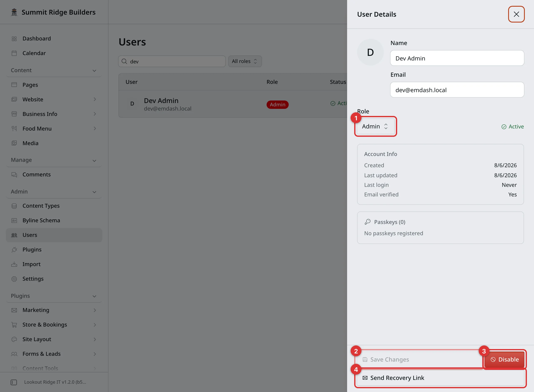Viewport: 534px width, 392px height.
Task: Click the users search box containing dev
Action: coord(172,62)
